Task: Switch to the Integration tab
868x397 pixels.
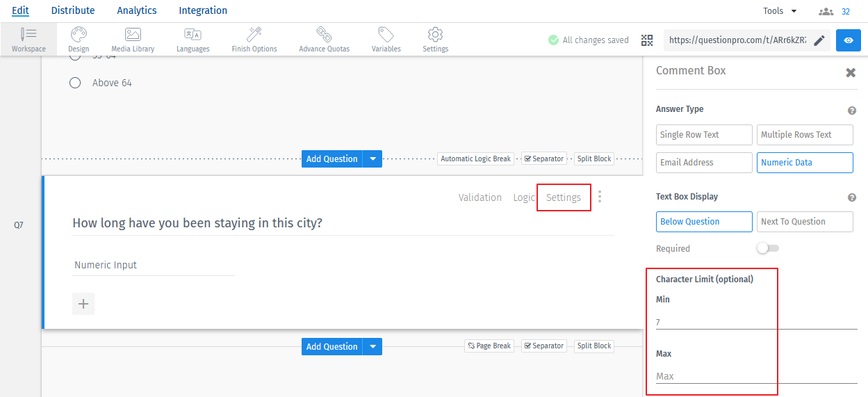Action: [203, 10]
